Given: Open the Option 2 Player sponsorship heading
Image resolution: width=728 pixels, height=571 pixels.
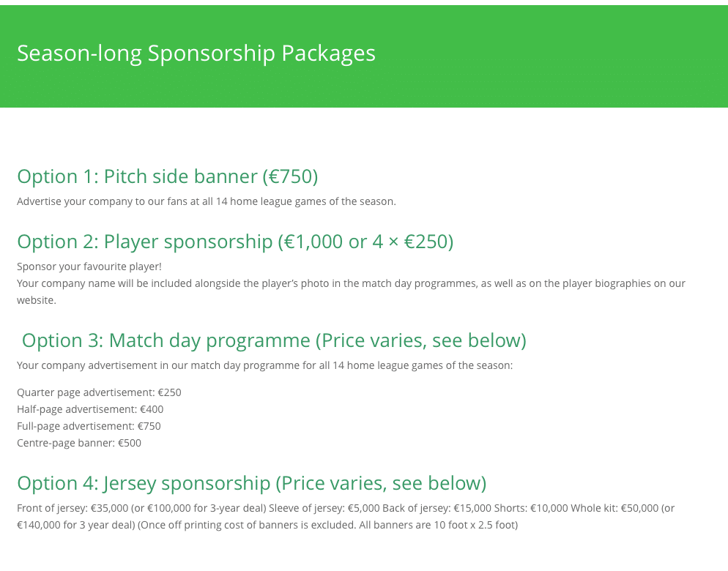Looking at the screenshot, I should point(235,242).
